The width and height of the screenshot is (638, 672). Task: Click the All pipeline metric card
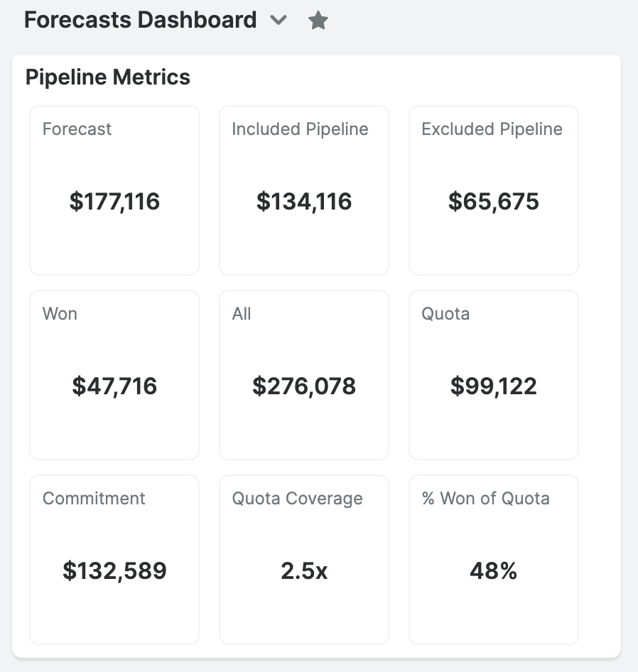click(x=303, y=374)
